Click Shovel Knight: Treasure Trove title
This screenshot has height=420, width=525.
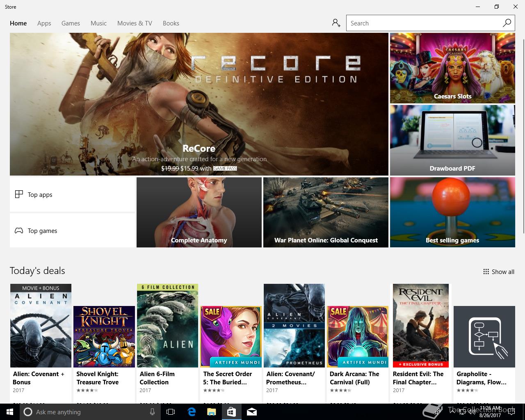pos(98,378)
